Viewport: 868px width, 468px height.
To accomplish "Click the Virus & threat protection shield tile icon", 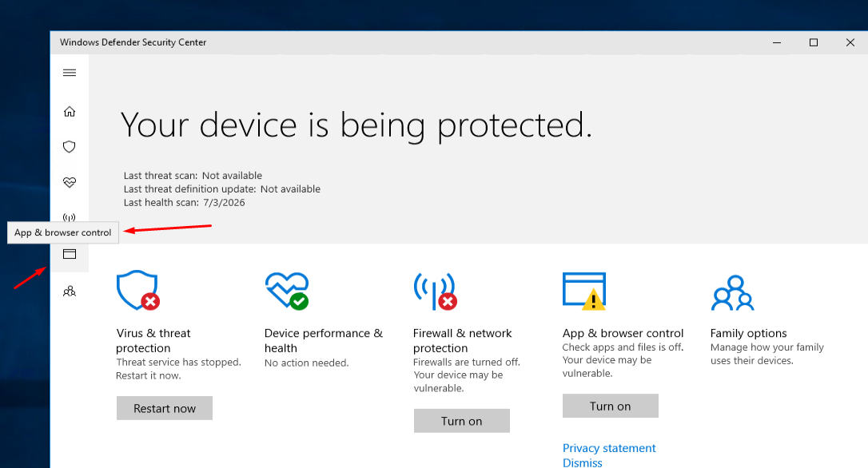I will coord(138,291).
